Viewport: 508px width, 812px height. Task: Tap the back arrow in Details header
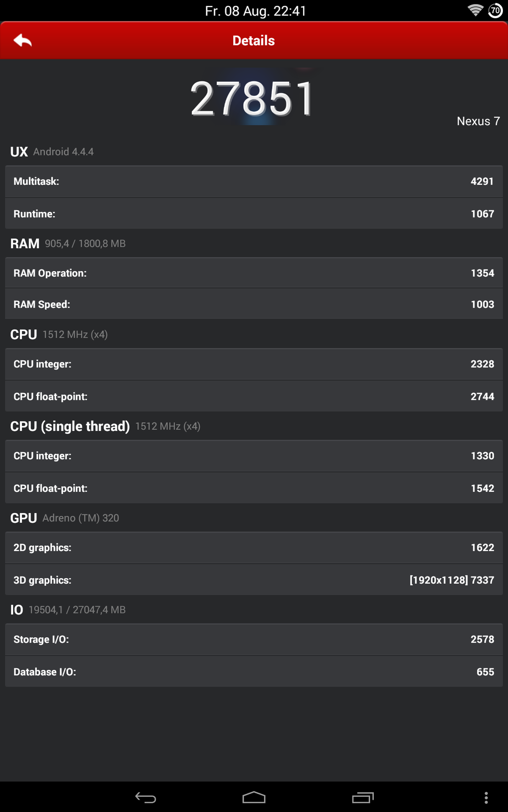click(23, 41)
